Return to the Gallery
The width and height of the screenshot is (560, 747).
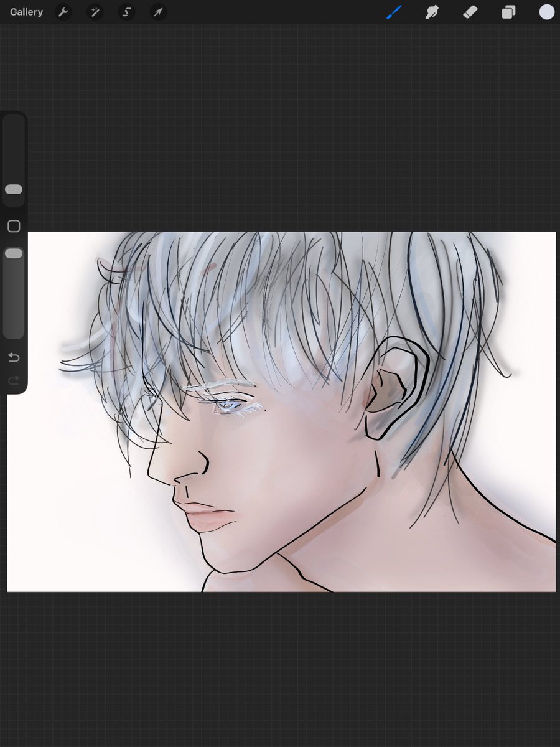pos(27,12)
